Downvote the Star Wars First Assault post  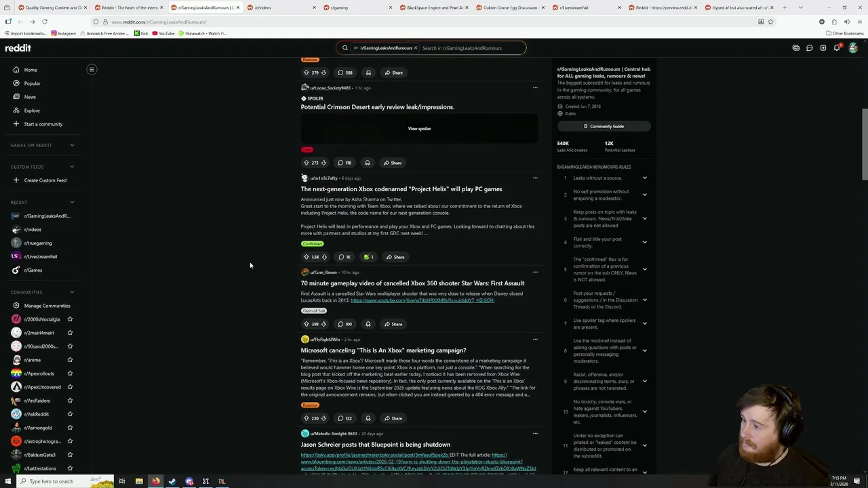323,324
